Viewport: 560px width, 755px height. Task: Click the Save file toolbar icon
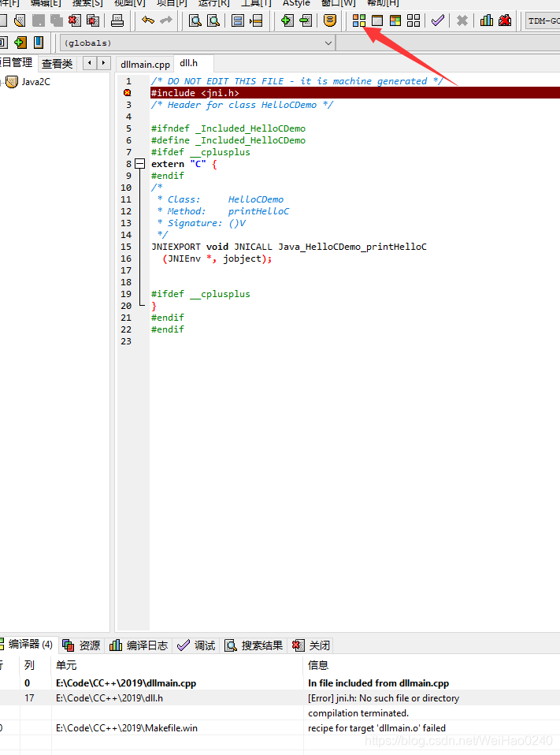coord(38,20)
